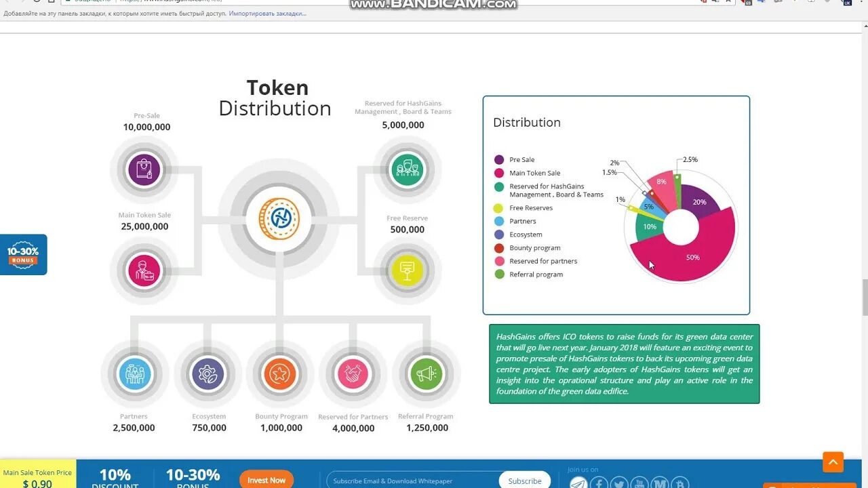Image resolution: width=868 pixels, height=488 pixels.
Task: Click the Free Reserves yellow legend swatch
Action: [499, 208]
